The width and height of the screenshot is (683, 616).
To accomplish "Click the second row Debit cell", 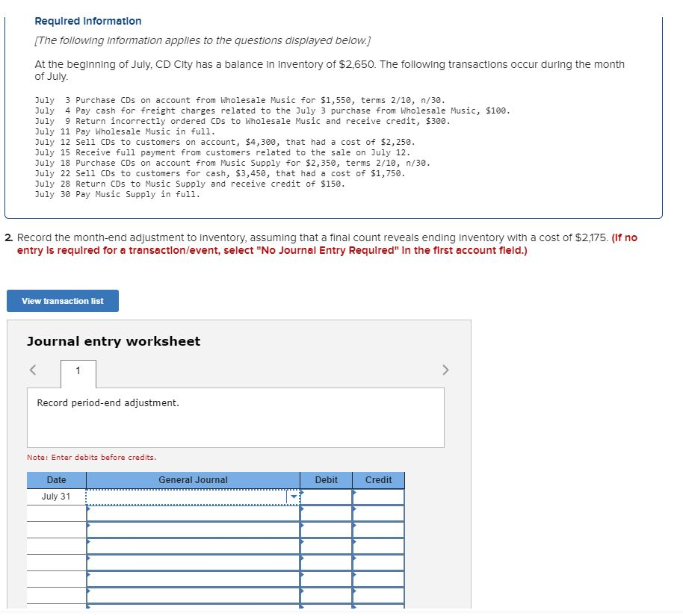I will tap(327, 513).
